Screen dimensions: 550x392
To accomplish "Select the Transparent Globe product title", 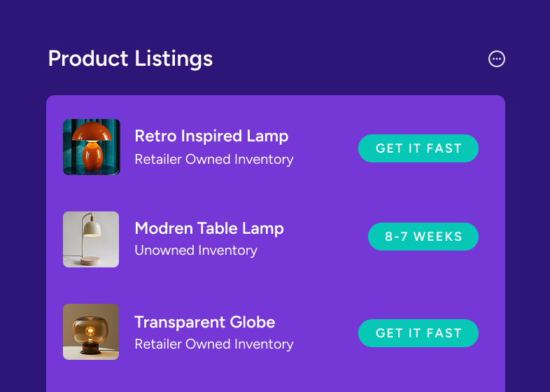I will (204, 322).
